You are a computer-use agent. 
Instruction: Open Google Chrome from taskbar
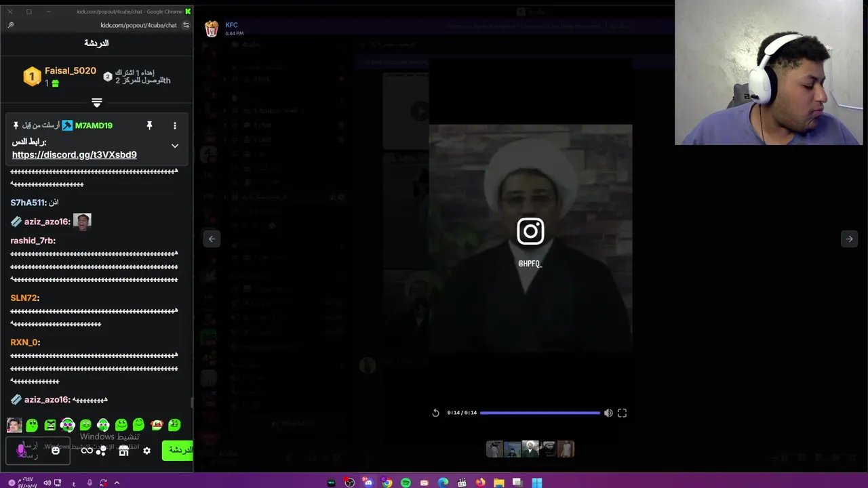(387, 483)
